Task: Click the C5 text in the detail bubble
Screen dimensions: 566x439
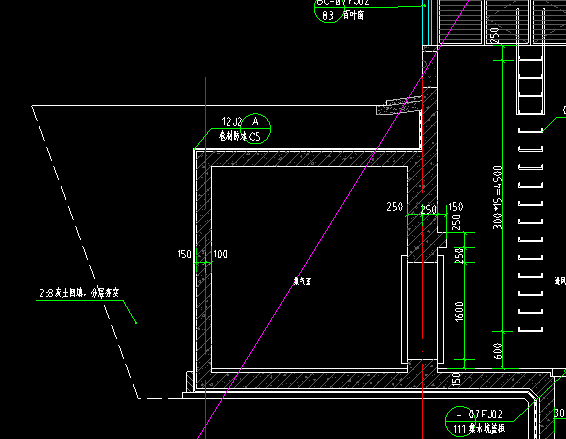Action: pos(254,136)
